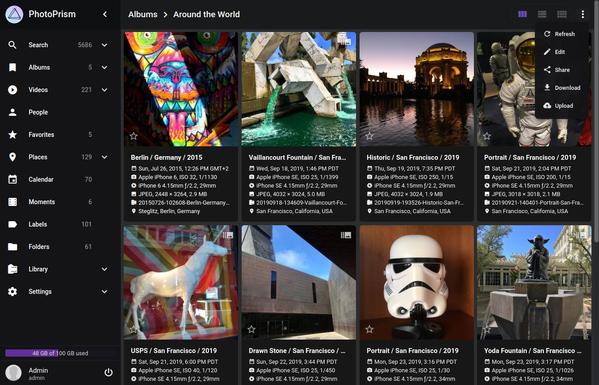Switch to cards view icon
Image resolution: width=599 pixels, height=385 pixels.
[x=523, y=15]
